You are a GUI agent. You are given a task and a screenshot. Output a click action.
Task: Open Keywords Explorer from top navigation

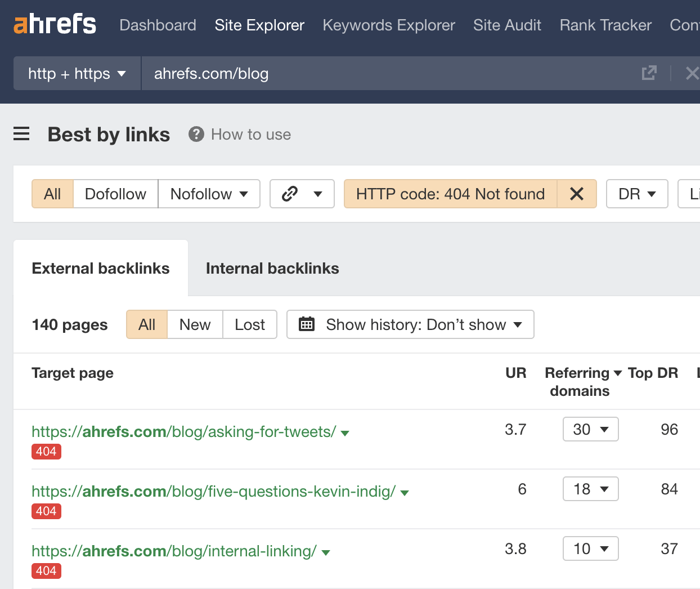(388, 25)
